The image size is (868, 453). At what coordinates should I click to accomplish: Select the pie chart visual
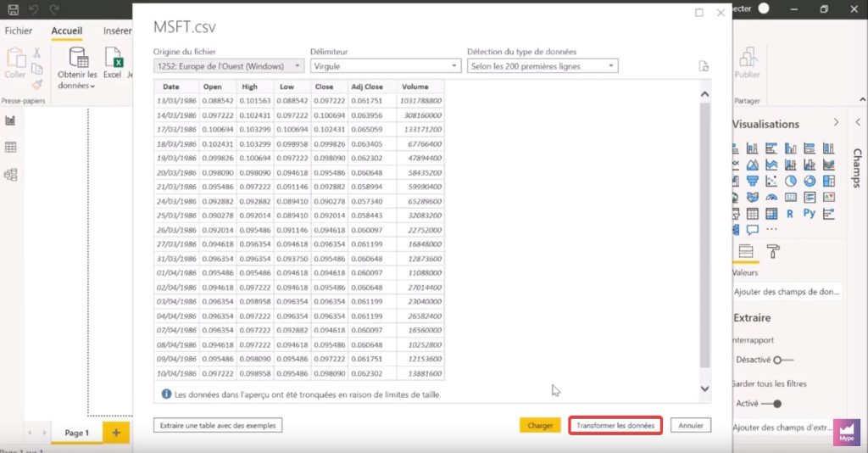point(791,181)
